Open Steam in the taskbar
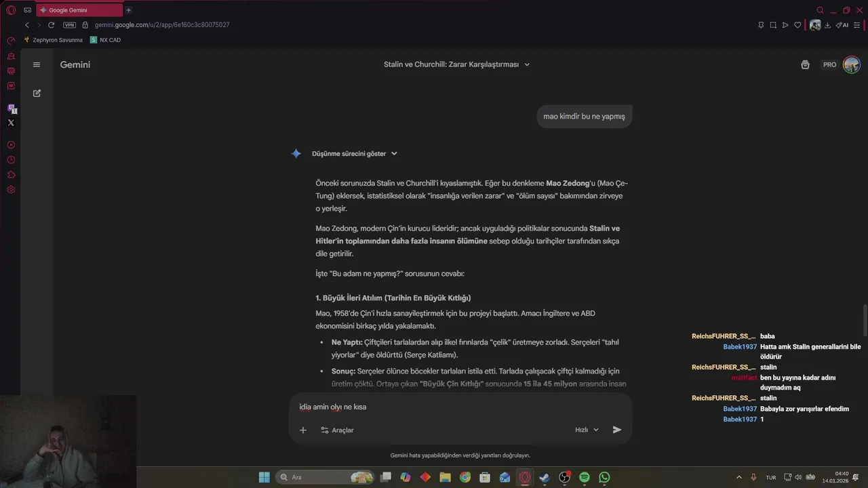This screenshot has height=488, width=868. coord(545,477)
